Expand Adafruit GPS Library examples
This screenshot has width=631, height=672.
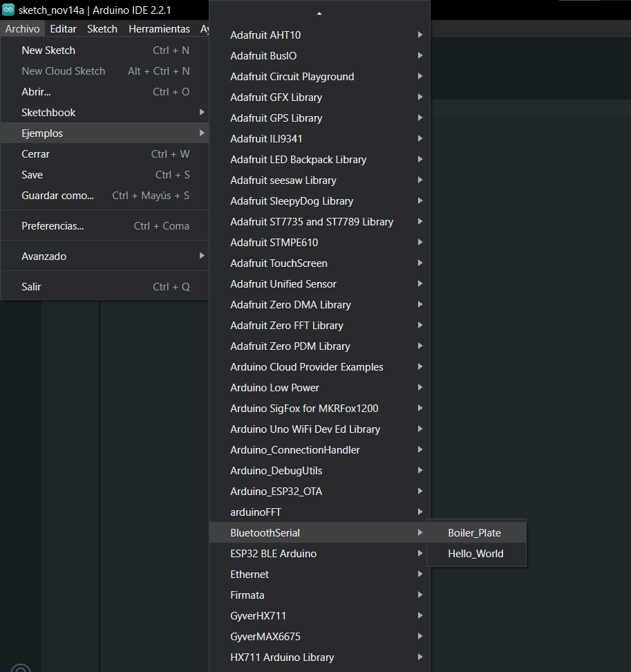coord(319,118)
